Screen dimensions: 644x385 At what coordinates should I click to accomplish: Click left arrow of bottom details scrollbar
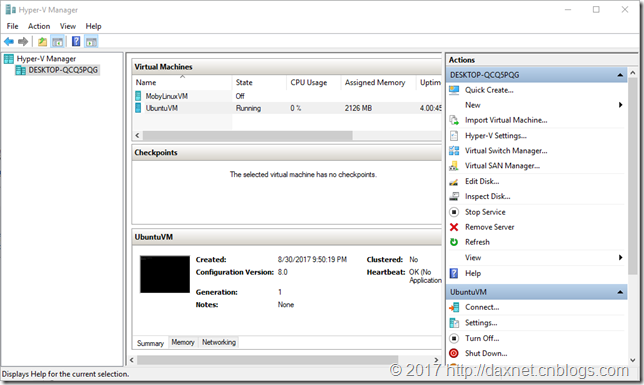(x=132, y=360)
